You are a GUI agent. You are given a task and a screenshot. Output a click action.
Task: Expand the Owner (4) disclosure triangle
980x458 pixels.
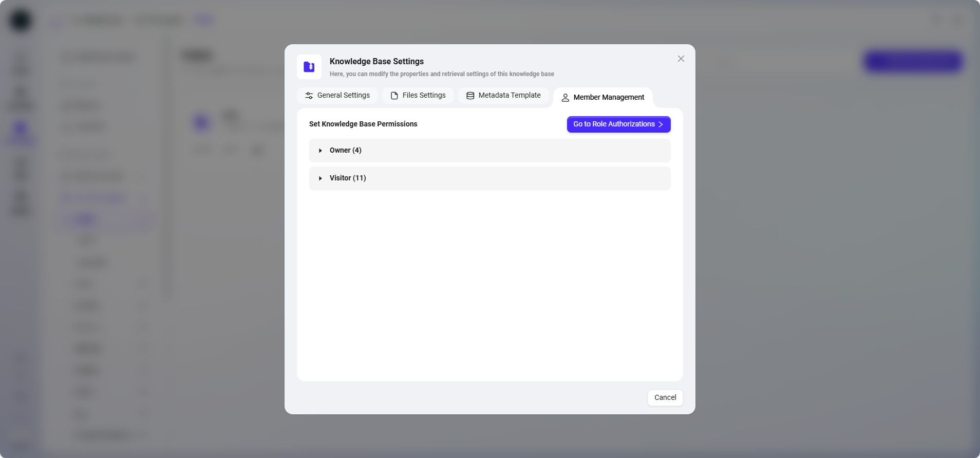(321, 151)
